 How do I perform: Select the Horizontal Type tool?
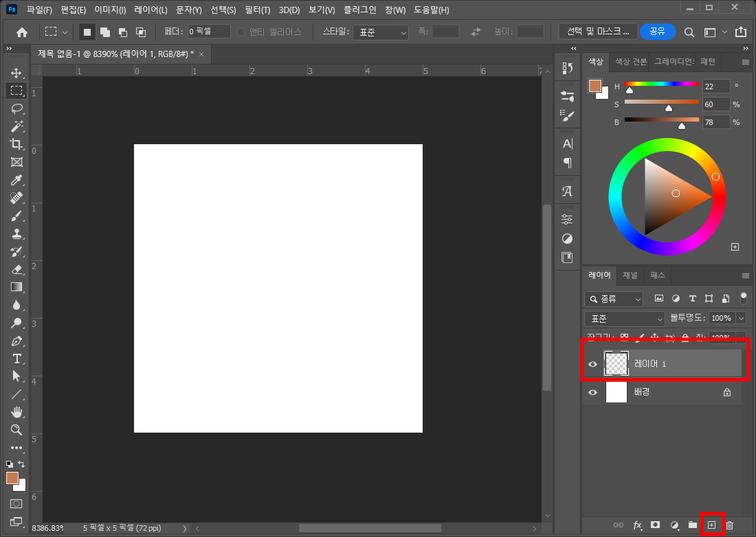(16, 359)
